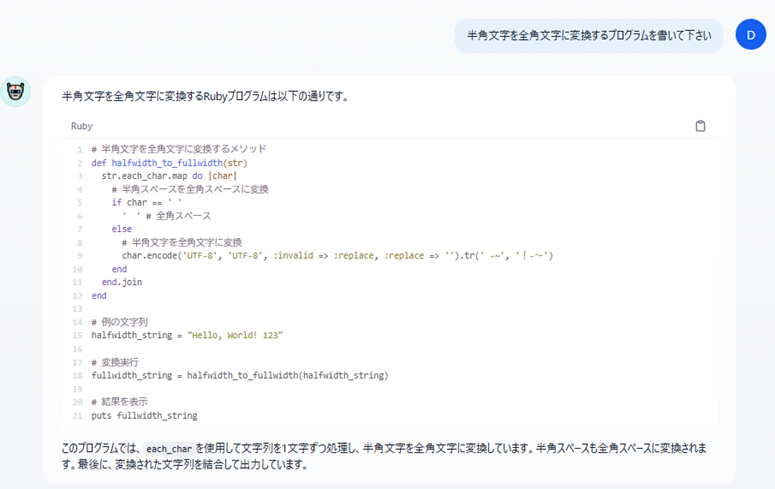
Task: Click the Ruby language label on code block
Action: (81, 126)
